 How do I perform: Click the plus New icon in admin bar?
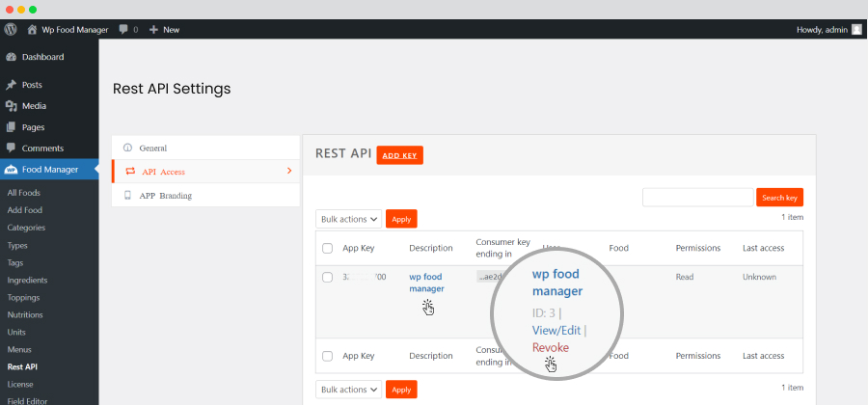tap(154, 29)
